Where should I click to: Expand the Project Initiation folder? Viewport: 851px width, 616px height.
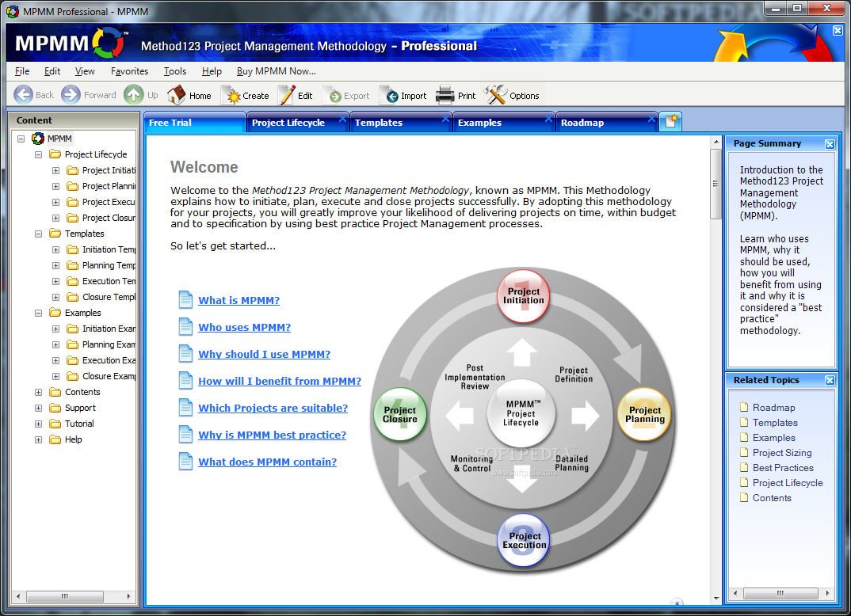click(x=56, y=170)
